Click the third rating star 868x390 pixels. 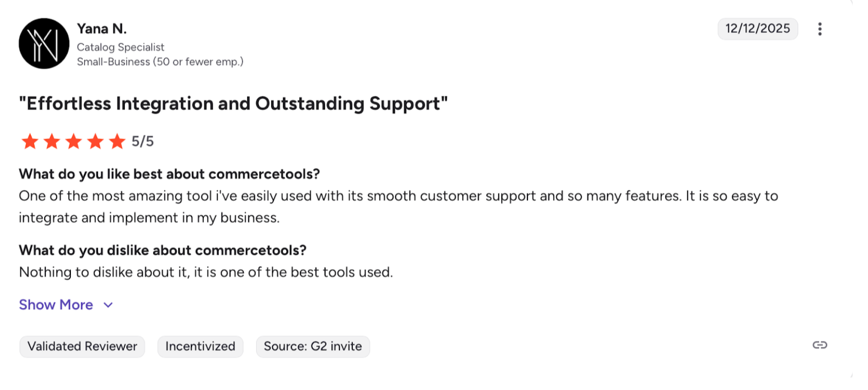73,141
